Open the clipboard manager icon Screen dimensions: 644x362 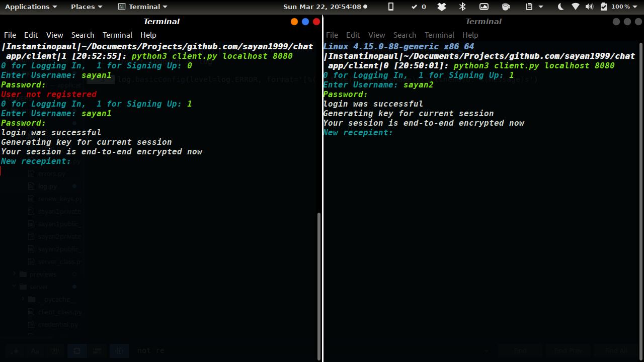pos(529,7)
